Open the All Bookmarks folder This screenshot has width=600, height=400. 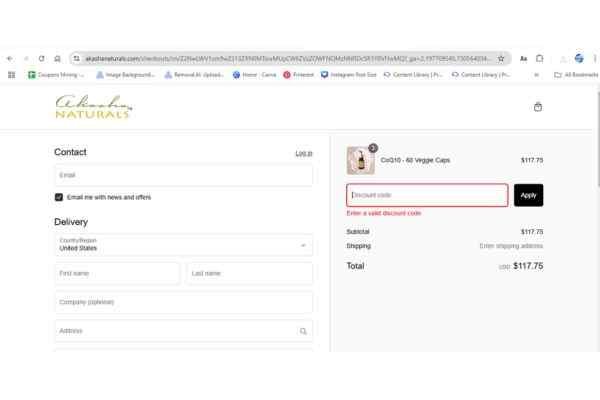(x=575, y=74)
